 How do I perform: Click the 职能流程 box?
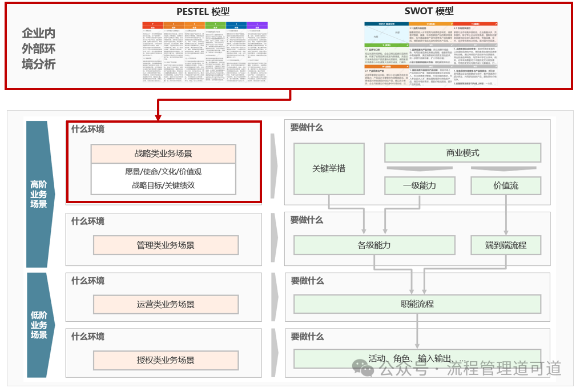pyautogui.click(x=417, y=304)
